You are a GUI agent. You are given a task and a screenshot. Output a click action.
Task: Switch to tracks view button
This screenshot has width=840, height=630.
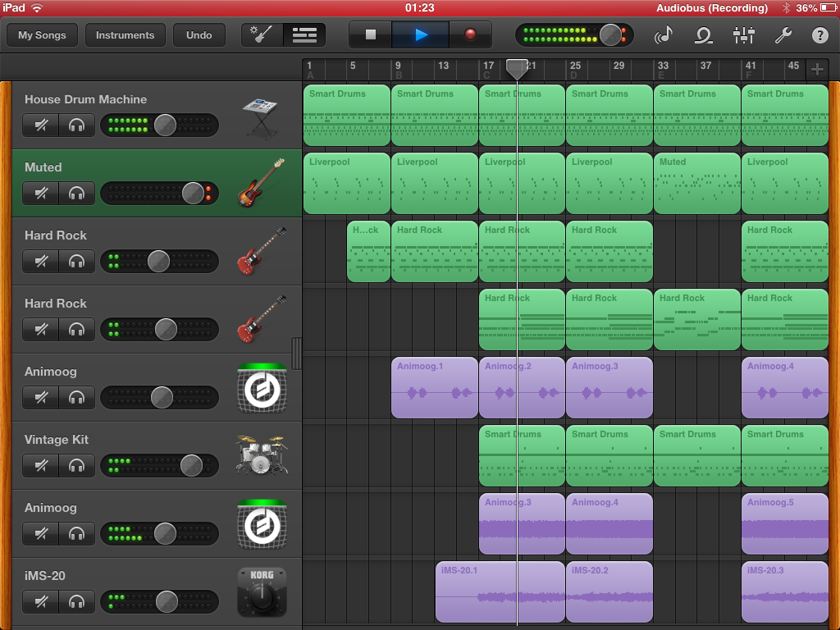click(x=304, y=34)
